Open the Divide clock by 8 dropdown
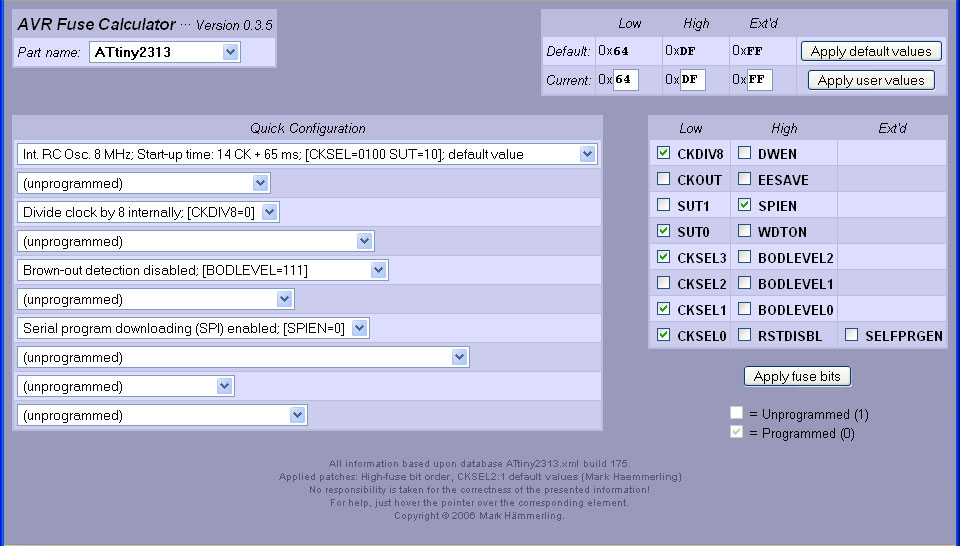Image resolution: width=960 pixels, height=546 pixels. pyautogui.click(x=148, y=212)
